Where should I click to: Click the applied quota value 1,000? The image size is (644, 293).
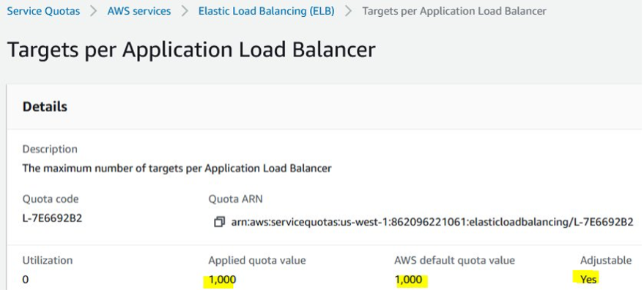click(x=222, y=280)
